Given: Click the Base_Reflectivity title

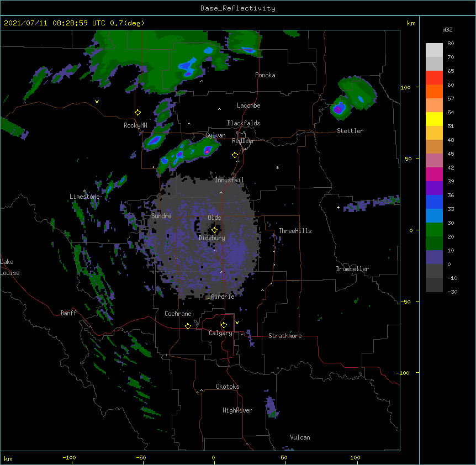Looking at the screenshot, I should click(x=238, y=8).
